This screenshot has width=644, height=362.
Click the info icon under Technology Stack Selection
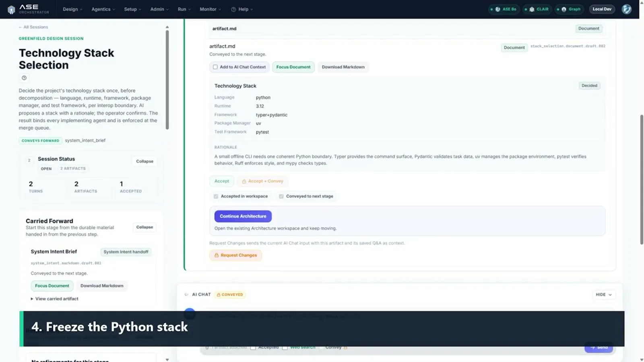pyautogui.click(x=24, y=78)
